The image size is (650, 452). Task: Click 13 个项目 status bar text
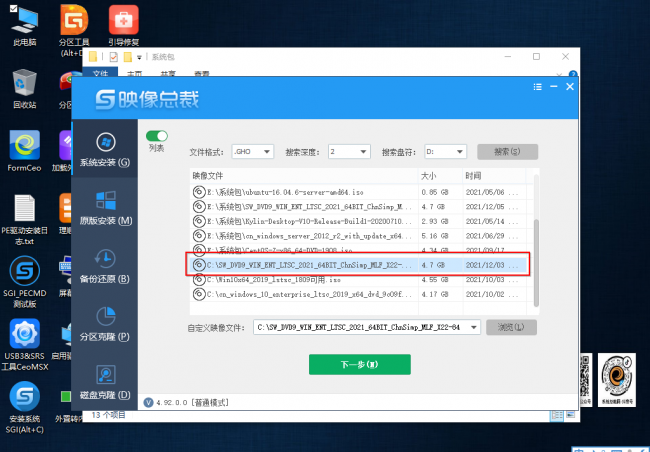pos(109,415)
